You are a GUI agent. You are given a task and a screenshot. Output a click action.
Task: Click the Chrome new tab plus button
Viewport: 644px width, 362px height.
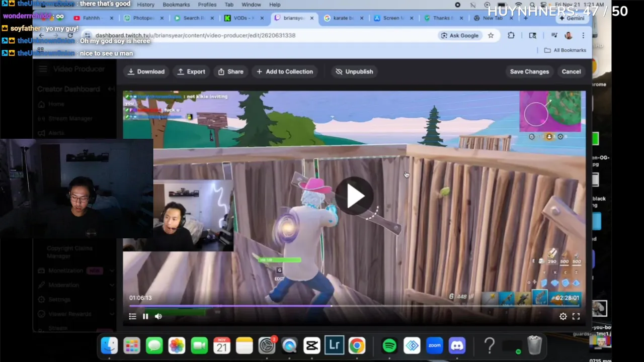(x=526, y=18)
